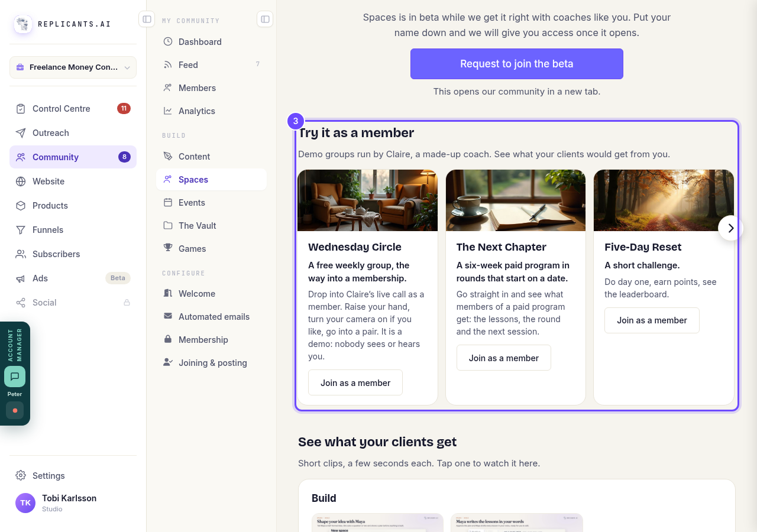Screen dimensions: 757x532
Task: Join Five-Day Reset as a member
Action: (x=652, y=320)
